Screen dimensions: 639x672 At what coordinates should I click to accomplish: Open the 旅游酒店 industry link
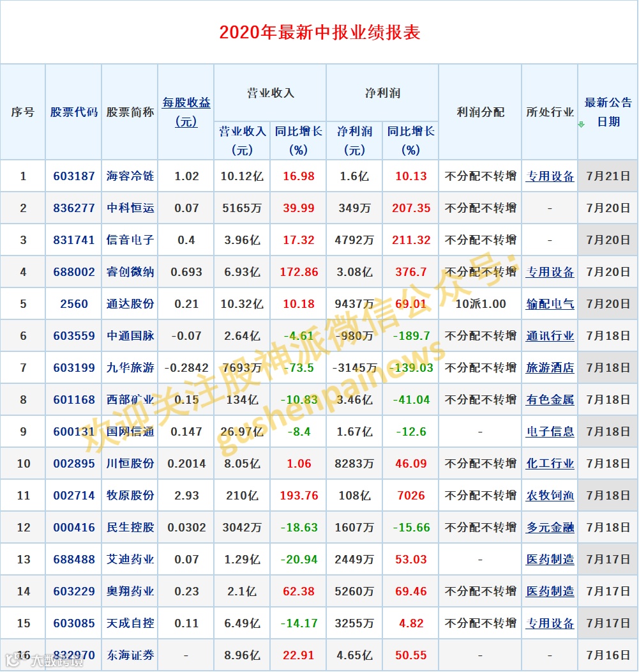pyautogui.click(x=550, y=368)
